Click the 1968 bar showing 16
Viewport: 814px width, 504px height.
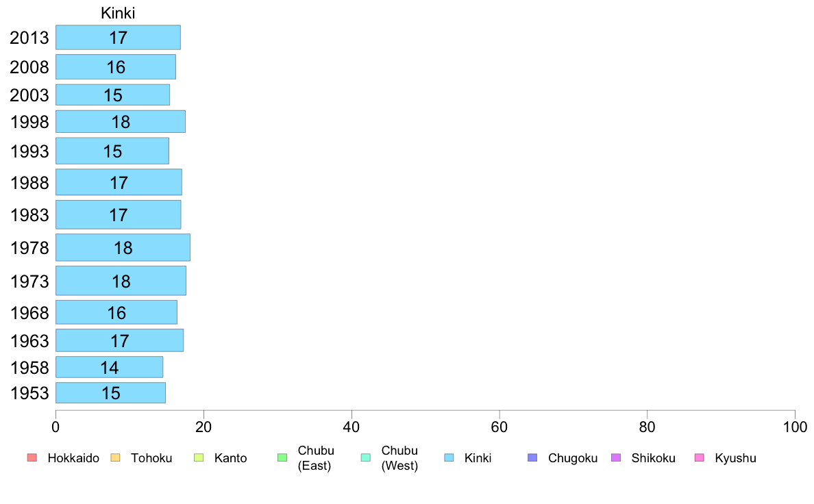(116, 312)
